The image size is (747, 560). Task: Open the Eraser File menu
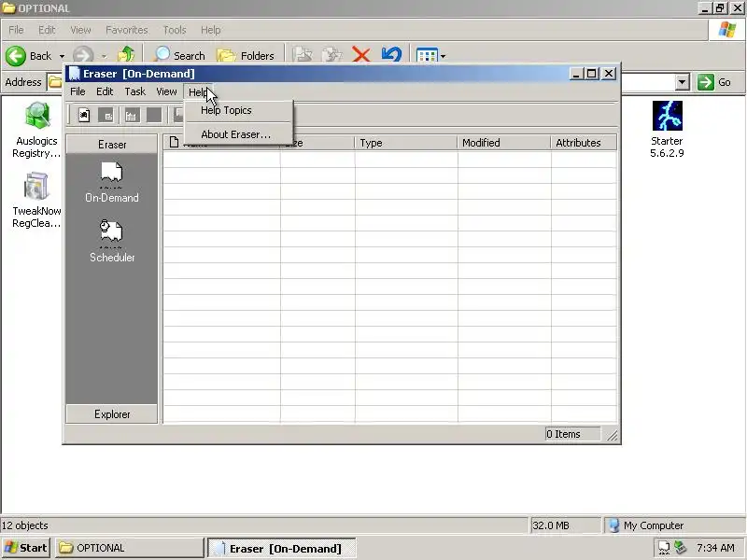[x=78, y=91]
